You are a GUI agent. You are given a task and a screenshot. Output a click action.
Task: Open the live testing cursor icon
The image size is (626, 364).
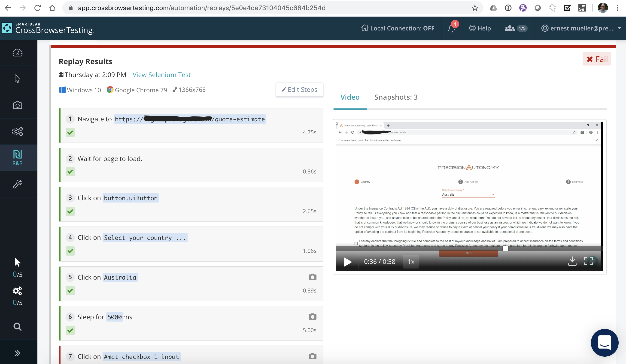[17, 79]
